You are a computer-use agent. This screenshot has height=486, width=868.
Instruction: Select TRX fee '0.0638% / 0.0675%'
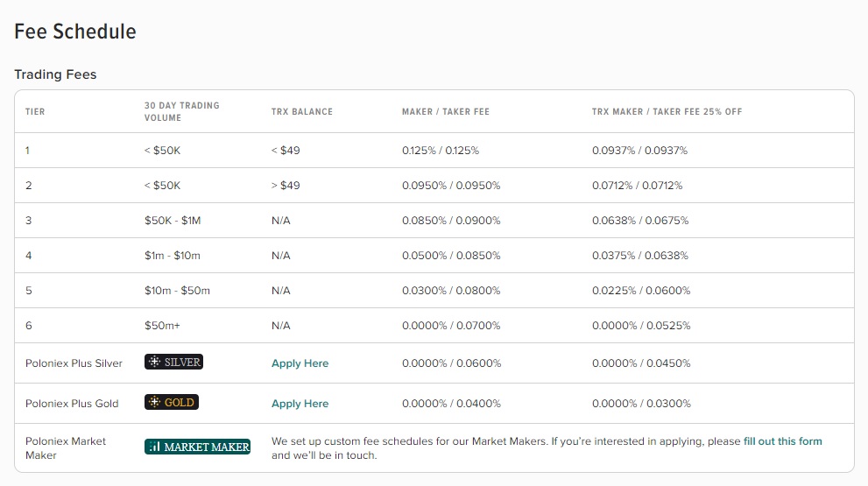[x=640, y=221]
